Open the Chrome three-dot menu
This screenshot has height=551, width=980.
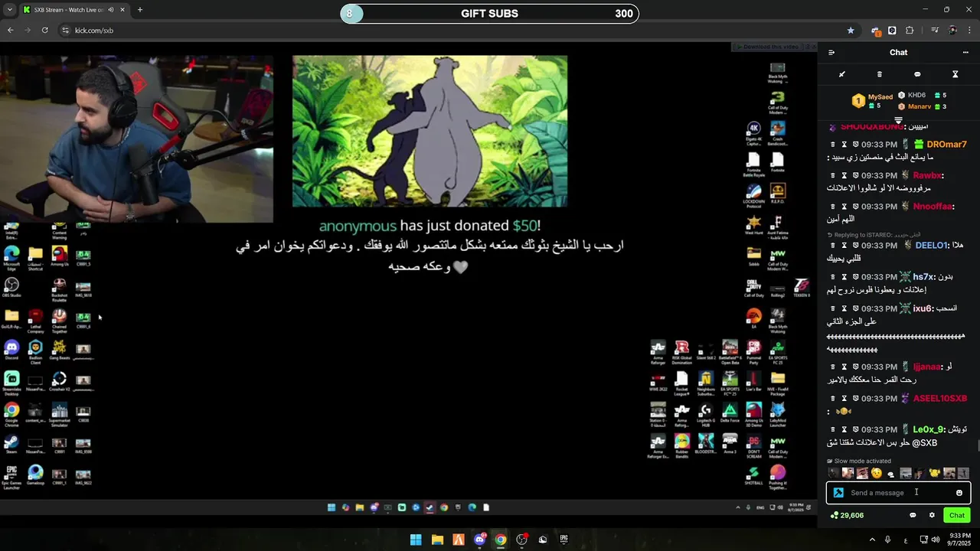(x=968, y=31)
